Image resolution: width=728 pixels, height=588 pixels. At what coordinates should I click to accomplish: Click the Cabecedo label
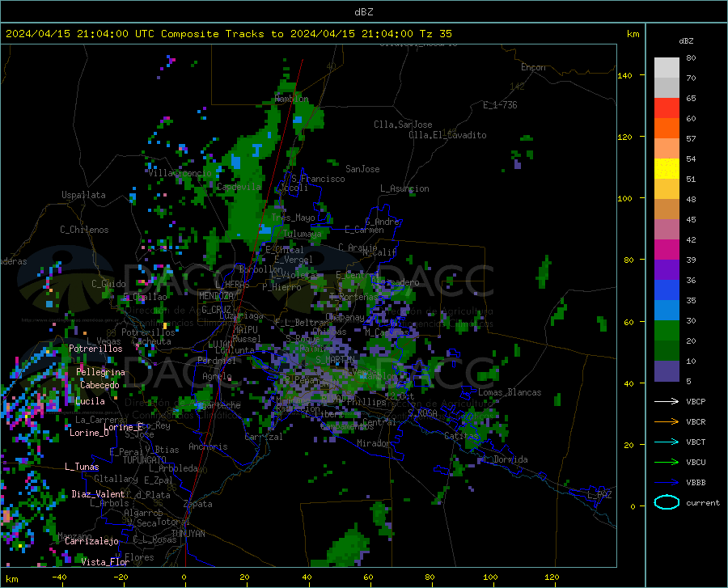(x=99, y=385)
